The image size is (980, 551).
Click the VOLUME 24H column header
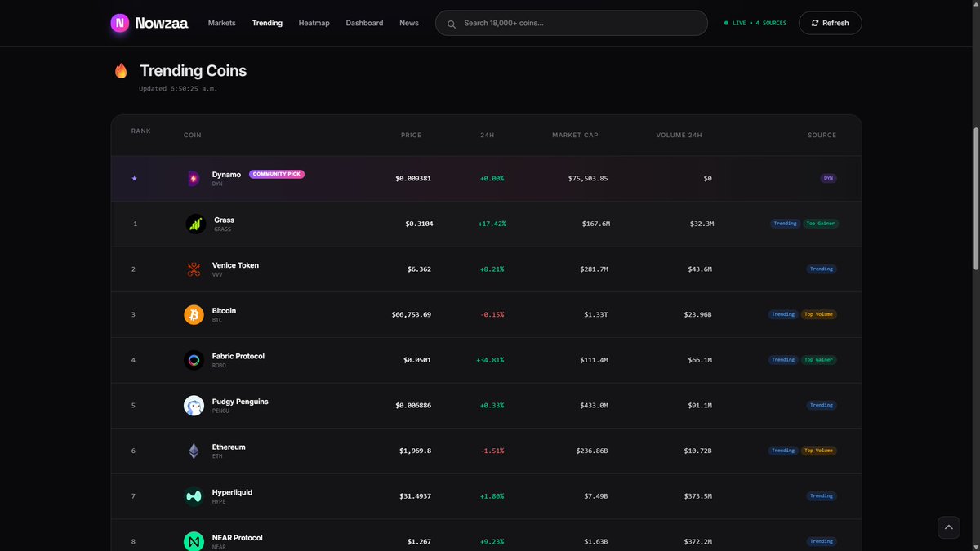tap(679, 136)
